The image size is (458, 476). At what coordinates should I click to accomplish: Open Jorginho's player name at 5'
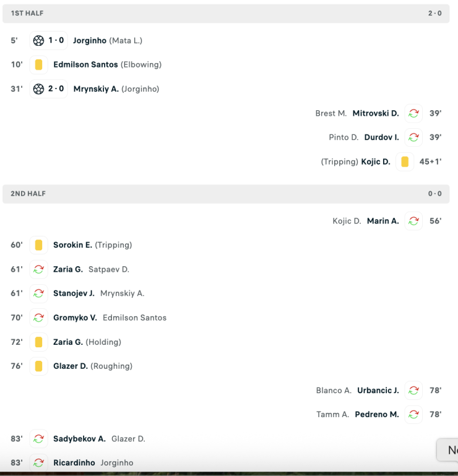click(x=90, y=40)
